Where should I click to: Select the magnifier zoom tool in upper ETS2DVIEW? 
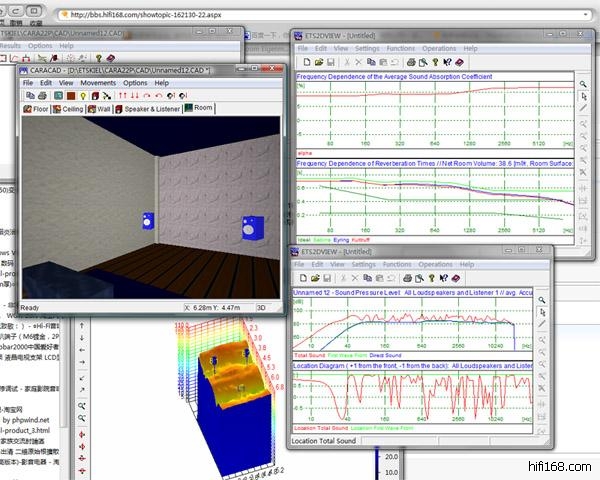(583, 84)
